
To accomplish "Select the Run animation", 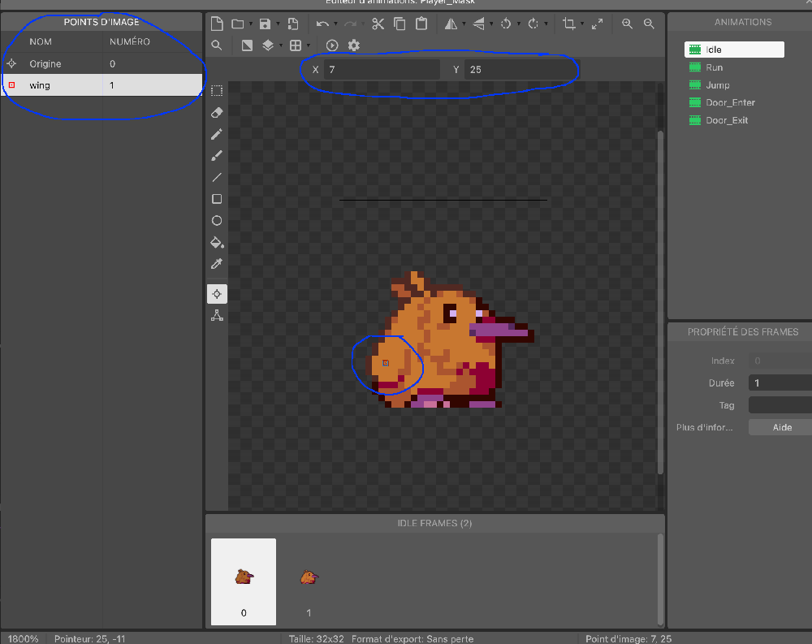I will (714, 67).
